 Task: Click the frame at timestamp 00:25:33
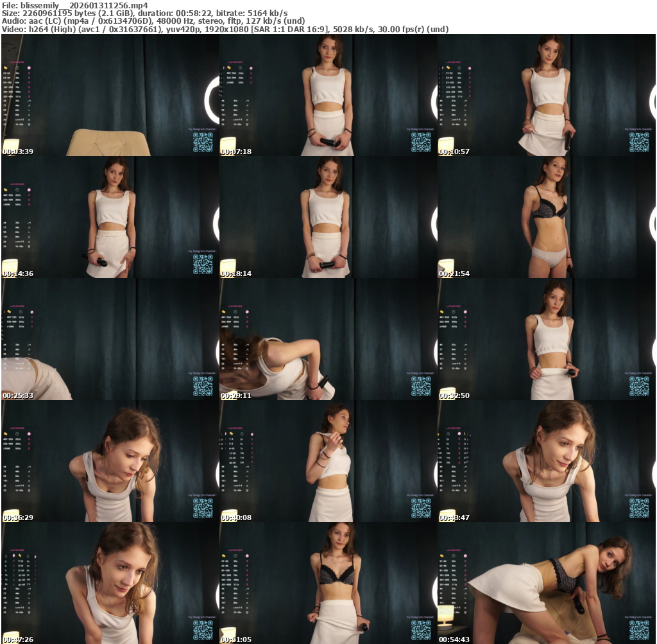(110, 339)
